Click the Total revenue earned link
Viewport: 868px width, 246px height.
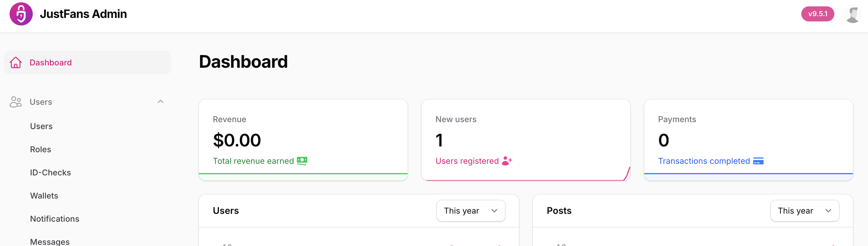coord(253,161)
